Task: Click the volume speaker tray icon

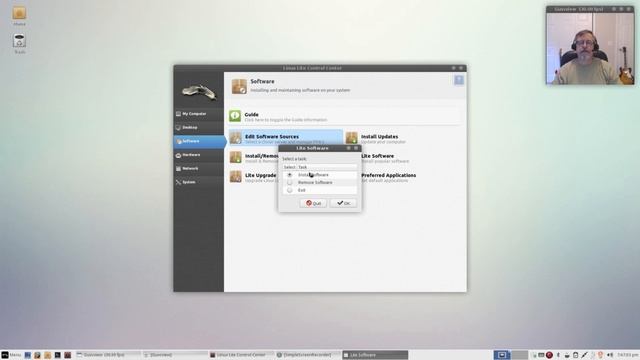Action: [x=610, y=355]
